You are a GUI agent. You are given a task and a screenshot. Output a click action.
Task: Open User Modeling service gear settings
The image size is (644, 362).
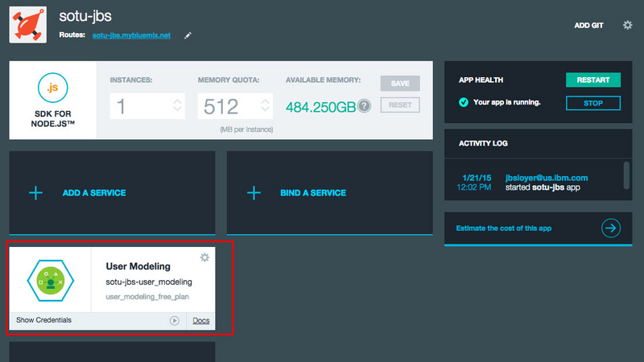[x=204, y=257]
